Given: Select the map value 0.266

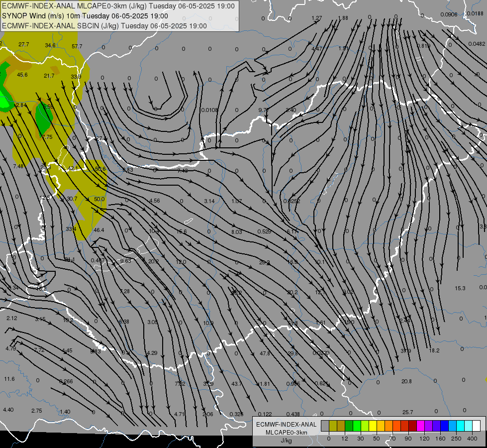Looking at the screenshot, I should pyautogui.click(x=66, y=381).
